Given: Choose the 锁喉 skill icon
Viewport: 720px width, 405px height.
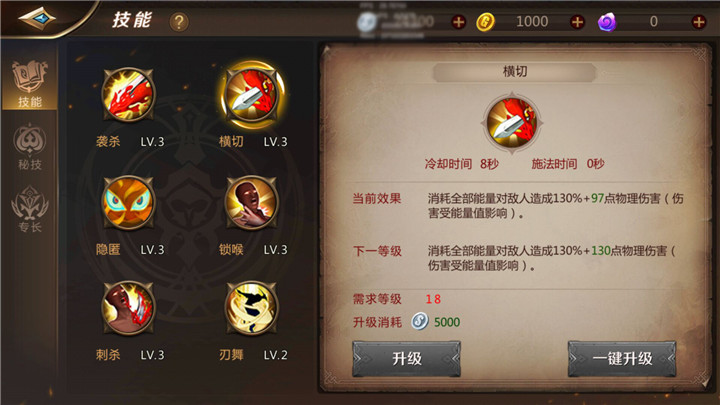Looking at the screenshot, I should point(251,202).
